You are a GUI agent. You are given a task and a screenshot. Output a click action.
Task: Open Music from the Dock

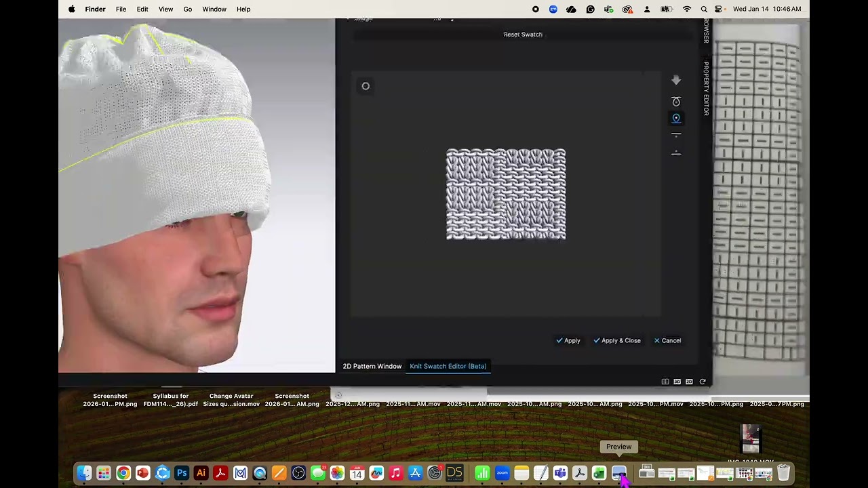396,473
